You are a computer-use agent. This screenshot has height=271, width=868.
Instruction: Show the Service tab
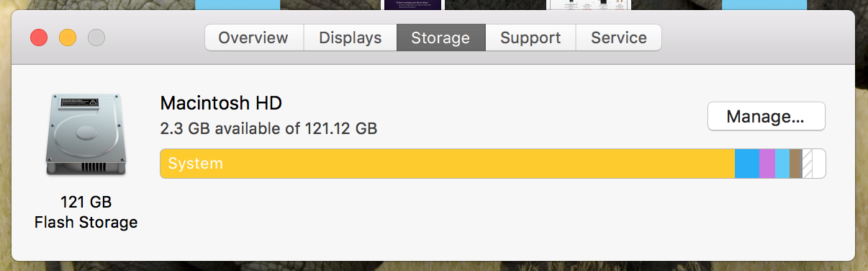(619, 37)
